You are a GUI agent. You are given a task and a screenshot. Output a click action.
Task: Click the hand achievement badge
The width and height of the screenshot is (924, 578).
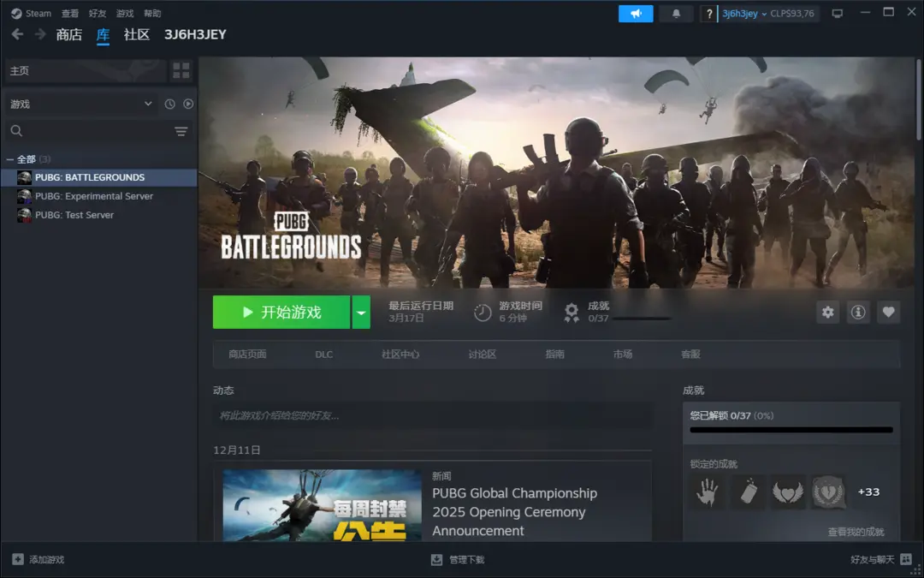tap(707, 492)
